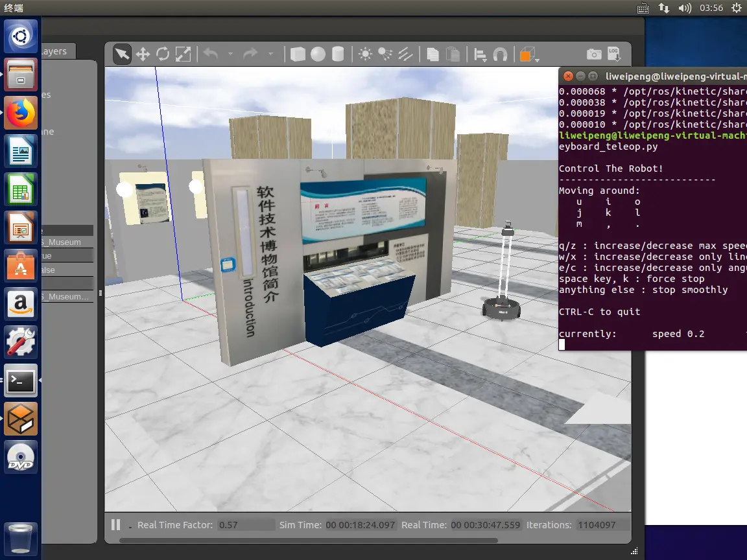Screen dimensions: 747x560
Task: Pause the simulation
Action: click(x=116, y=525)
